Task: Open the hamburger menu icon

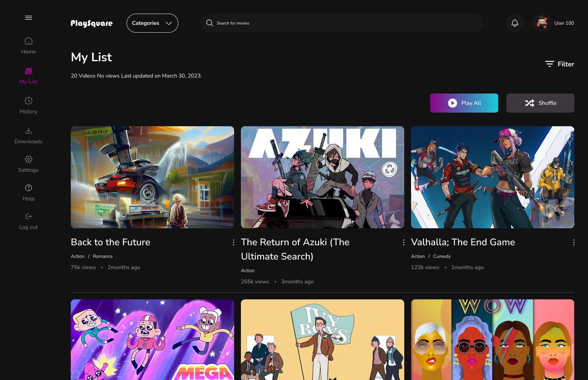Action: click(x=28, y=18)
